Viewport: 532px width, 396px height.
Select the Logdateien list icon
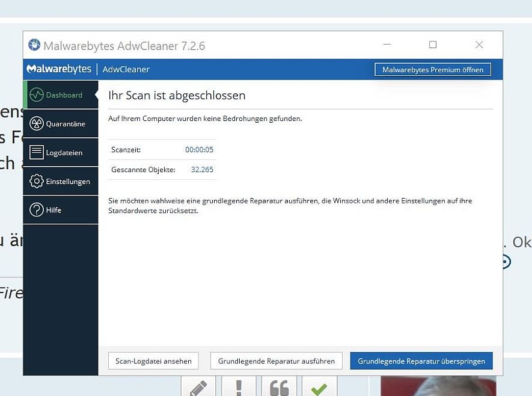click(x=37, y=153)
